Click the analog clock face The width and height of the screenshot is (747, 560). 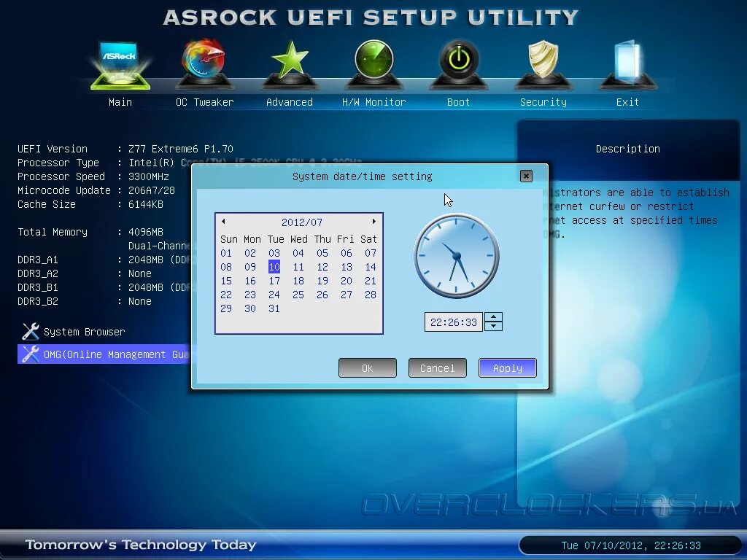tap(457, 256)
